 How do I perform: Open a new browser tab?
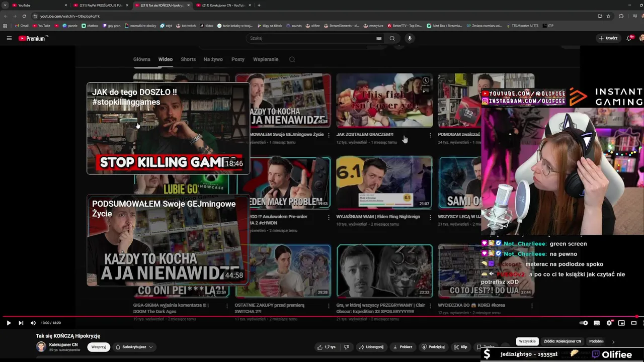click(x=259, y=5)
